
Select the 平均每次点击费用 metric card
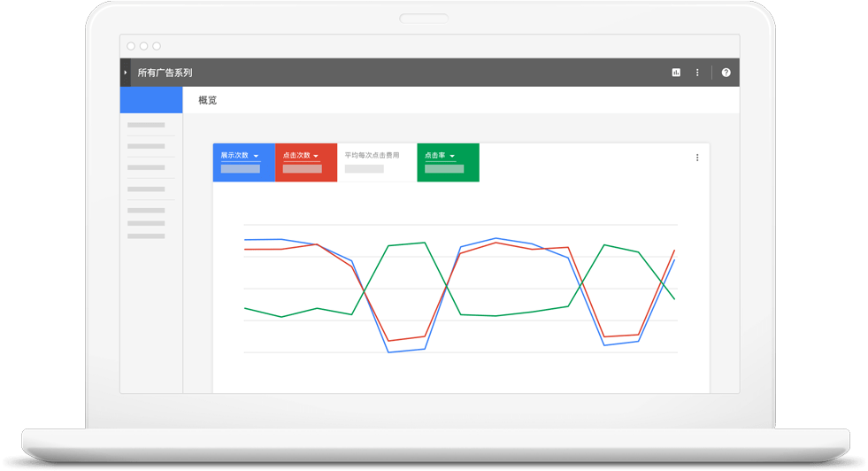376,162
